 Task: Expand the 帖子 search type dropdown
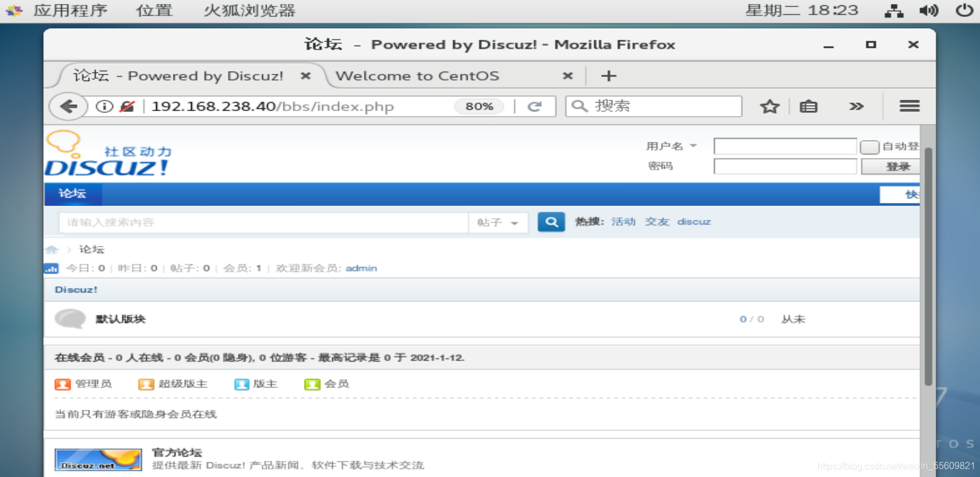click(x=498, y=222)
